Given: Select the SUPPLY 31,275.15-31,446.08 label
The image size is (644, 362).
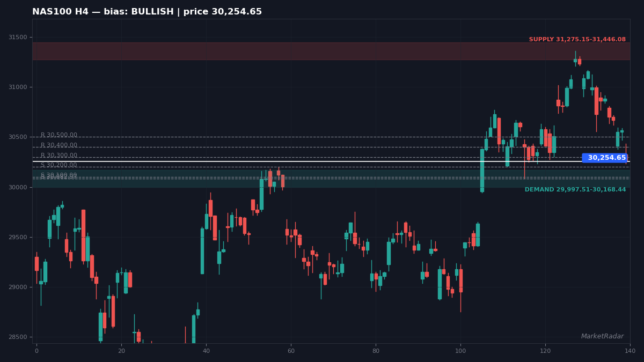Looking at the screenshot, I should [x=577, y=40].
